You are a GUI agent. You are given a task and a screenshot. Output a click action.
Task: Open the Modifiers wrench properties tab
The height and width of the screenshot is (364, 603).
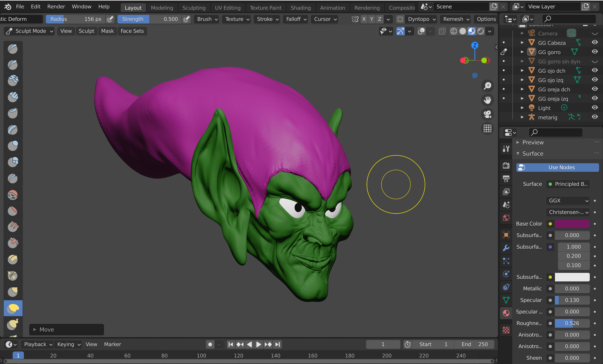pyautogui.click(x=506, y=248)
